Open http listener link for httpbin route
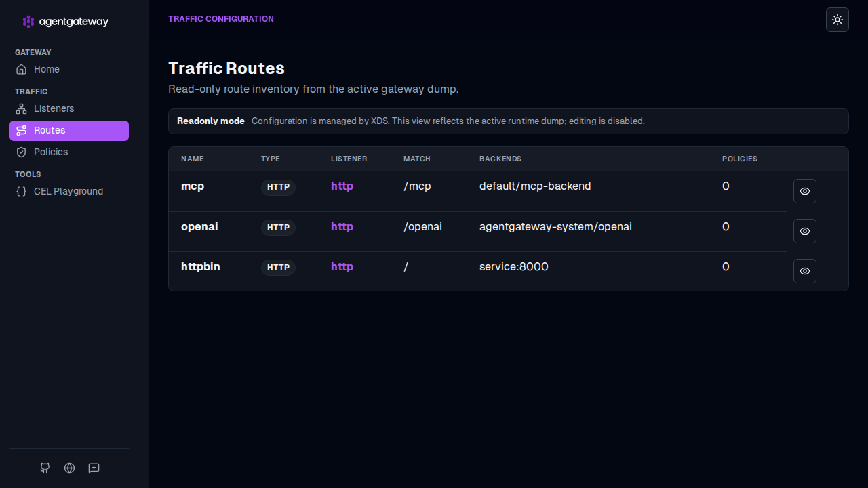Image resolution: width=868 pixels, height=488 pixels. pos(342,266)
